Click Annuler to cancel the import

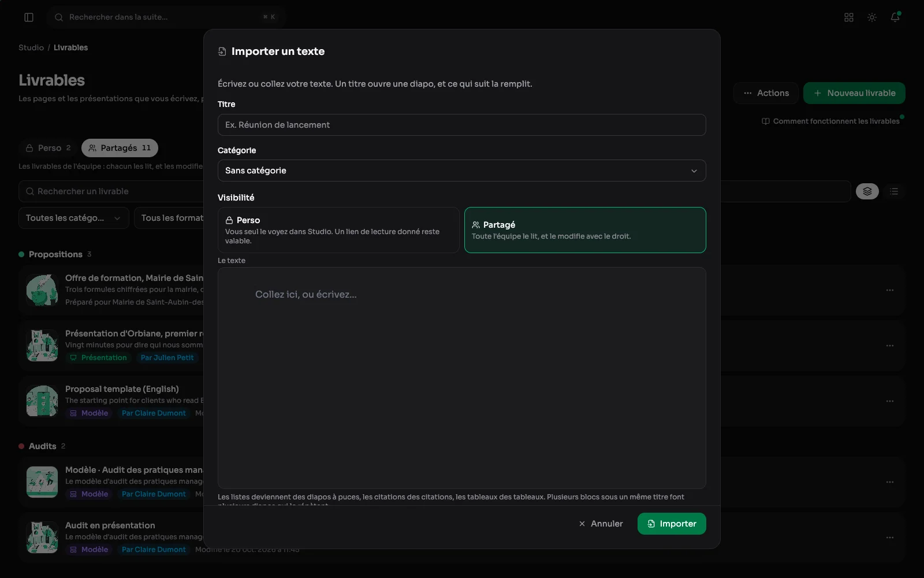[601, 524]
